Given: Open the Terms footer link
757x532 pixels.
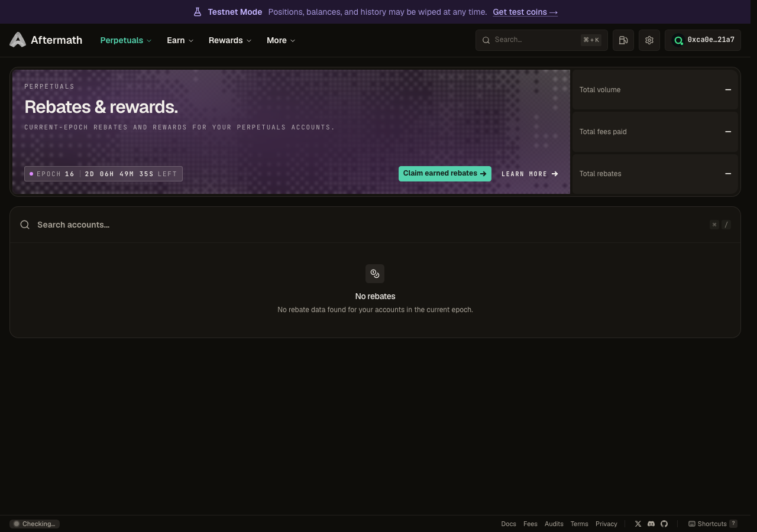Looking at the screenshot, I should 580,524.
